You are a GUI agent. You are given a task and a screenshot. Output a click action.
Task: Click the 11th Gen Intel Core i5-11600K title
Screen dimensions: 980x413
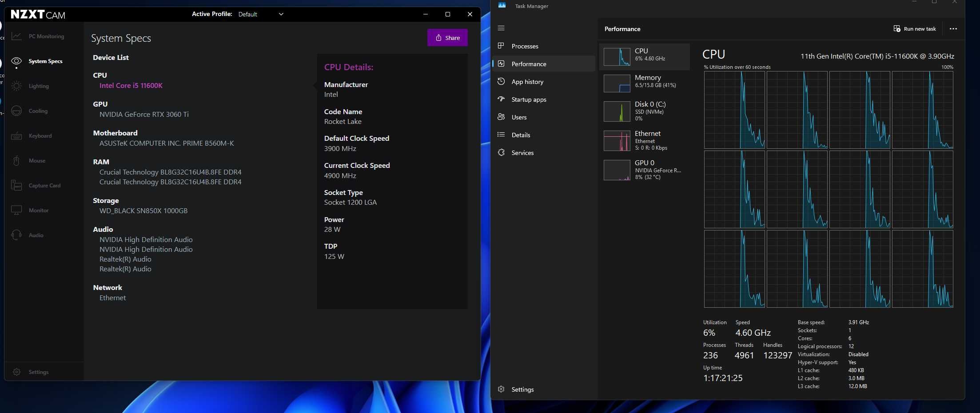coord(877,56)
